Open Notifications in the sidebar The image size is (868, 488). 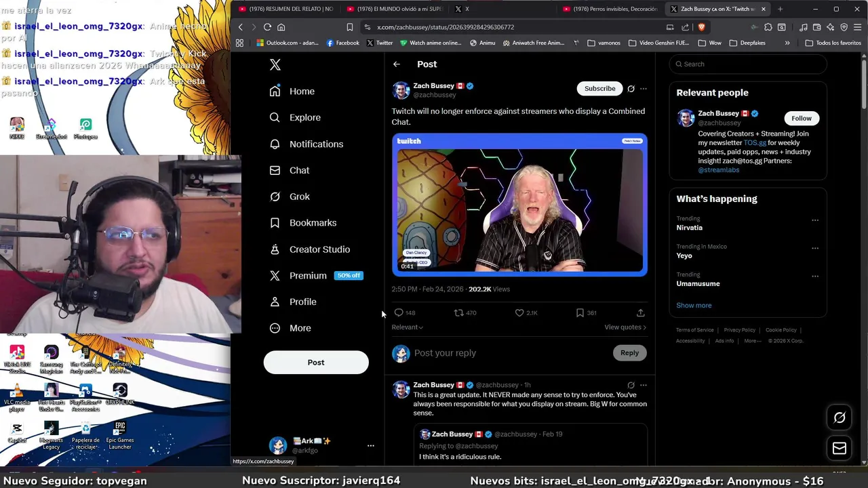click(307, 144)
